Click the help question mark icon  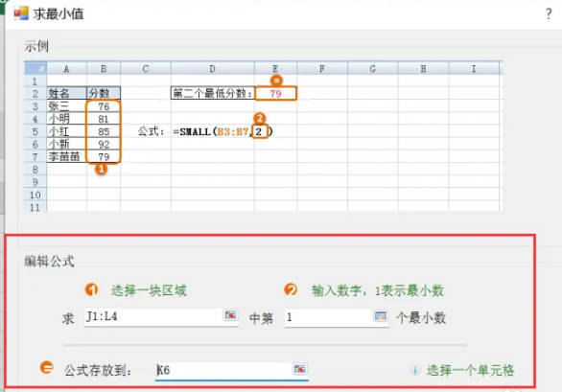click(x=549, y=14)
